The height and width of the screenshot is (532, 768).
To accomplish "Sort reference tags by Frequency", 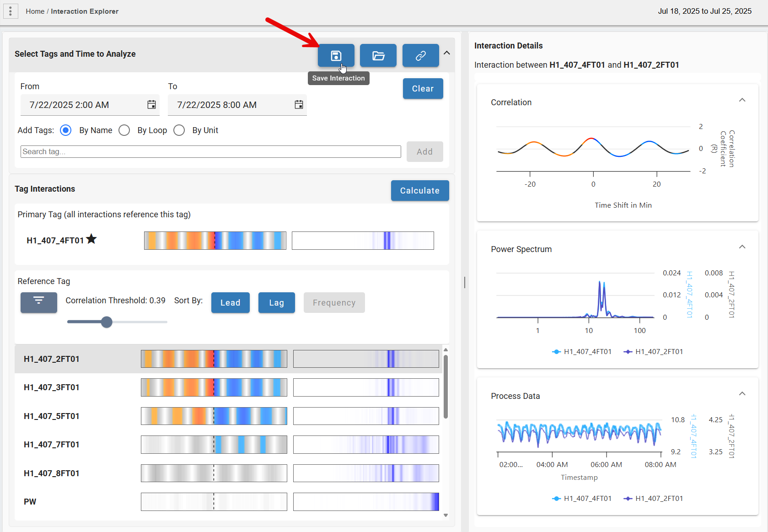I will pyautogui.click(x=334, y=302).
